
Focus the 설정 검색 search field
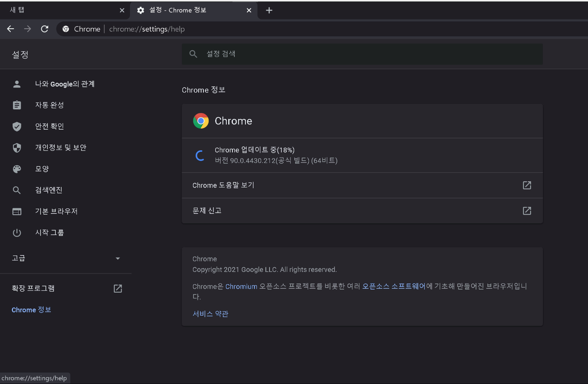[x=362, y=54]
